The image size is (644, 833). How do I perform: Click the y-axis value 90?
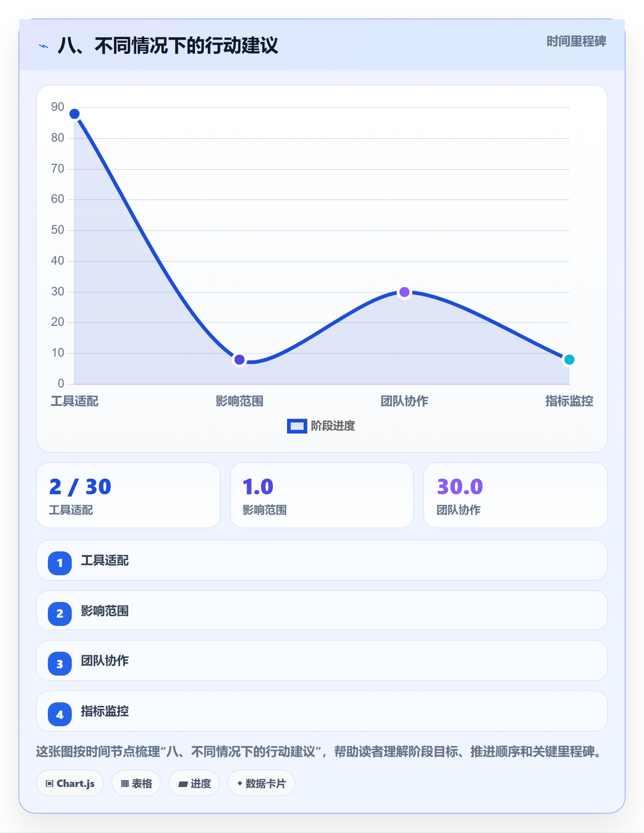57,107
